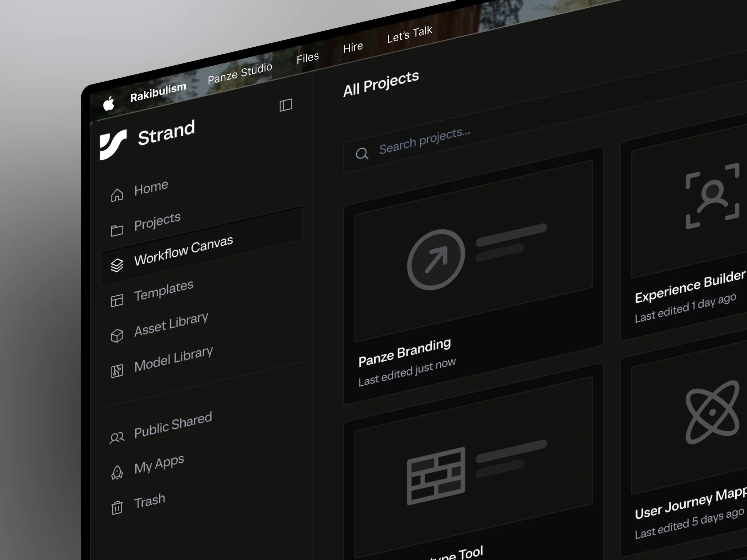This screenshot has height=560, width=747.
Task: Click the Strand brand name
Action: tap(166, 132)
